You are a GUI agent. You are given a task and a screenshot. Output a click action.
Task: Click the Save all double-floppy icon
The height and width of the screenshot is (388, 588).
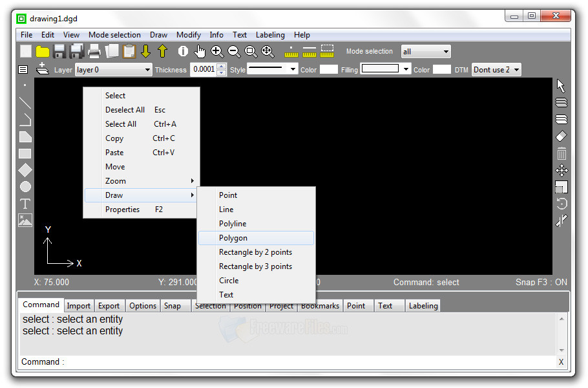pos(77,51)
